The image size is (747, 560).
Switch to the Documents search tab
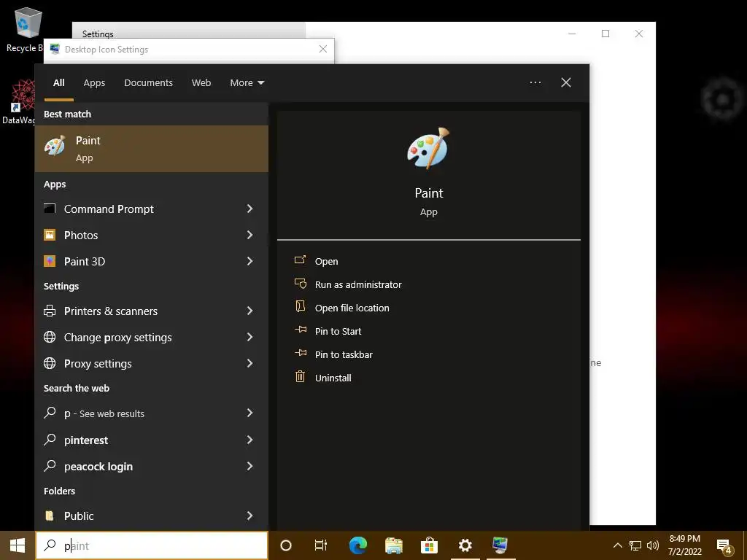[x=148, y=83]
